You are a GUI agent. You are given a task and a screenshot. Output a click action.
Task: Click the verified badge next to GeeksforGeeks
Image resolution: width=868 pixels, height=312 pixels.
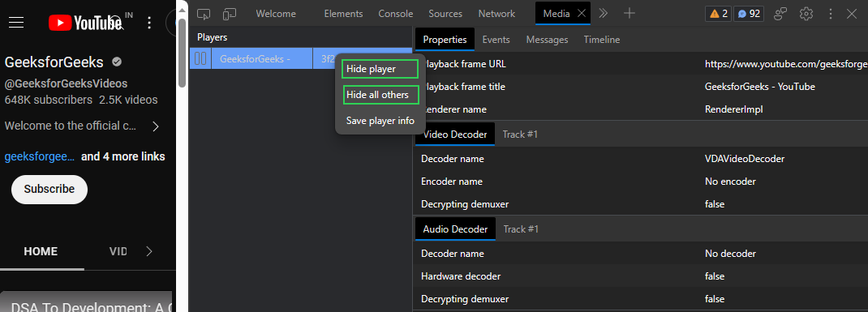117,62
